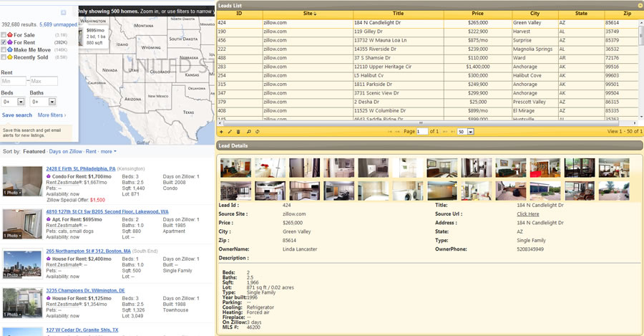Delete selected lead with trash icon
This screenshot has height=336, width=644.
coord(238,132)
